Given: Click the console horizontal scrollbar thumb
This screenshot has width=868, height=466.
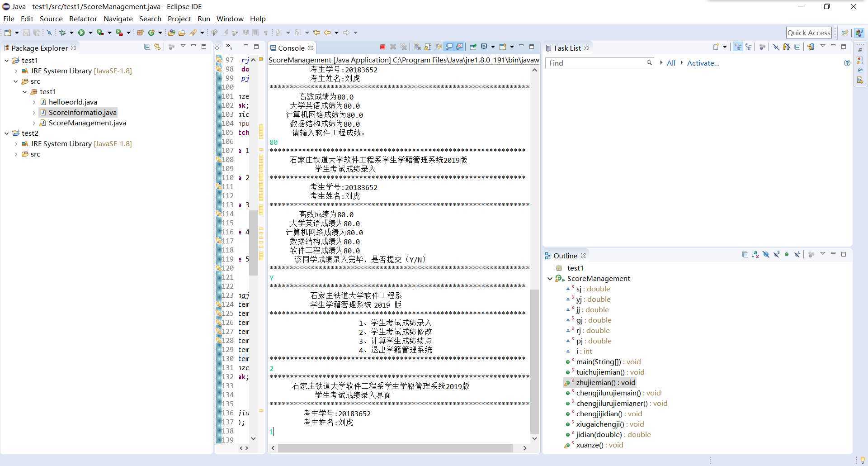Looking at the screenshot, I should 395,448.
